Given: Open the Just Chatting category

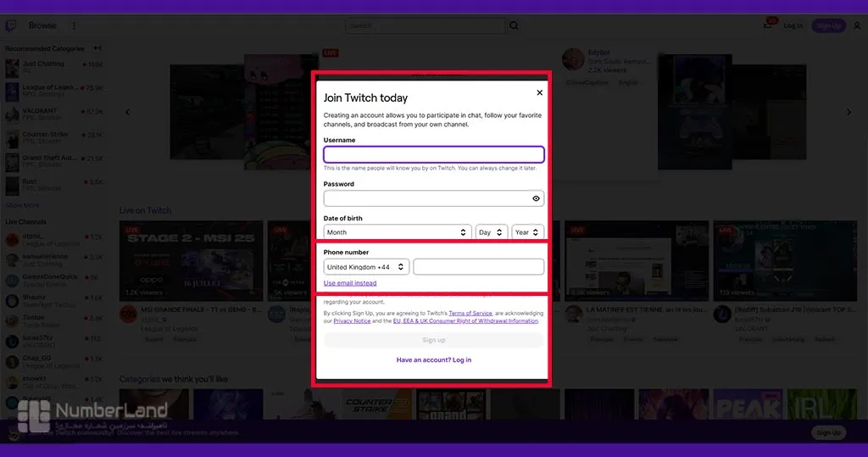Looking at the screenshot, I should coord(53,68).
